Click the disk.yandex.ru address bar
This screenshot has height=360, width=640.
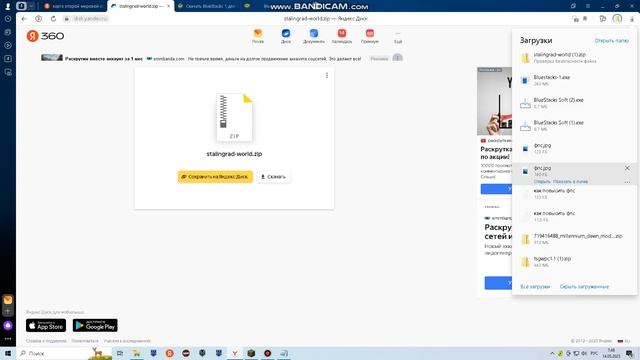tap(90, 19)
